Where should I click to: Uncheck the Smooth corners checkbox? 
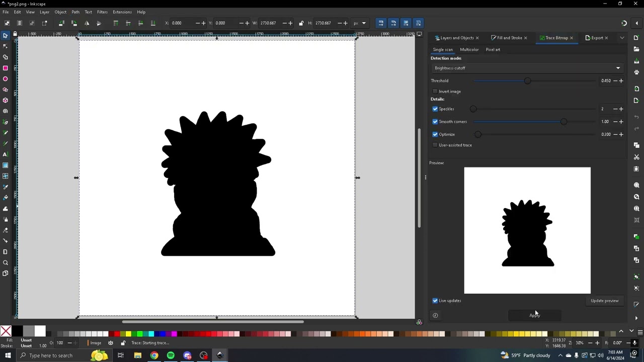coord(435,122)
